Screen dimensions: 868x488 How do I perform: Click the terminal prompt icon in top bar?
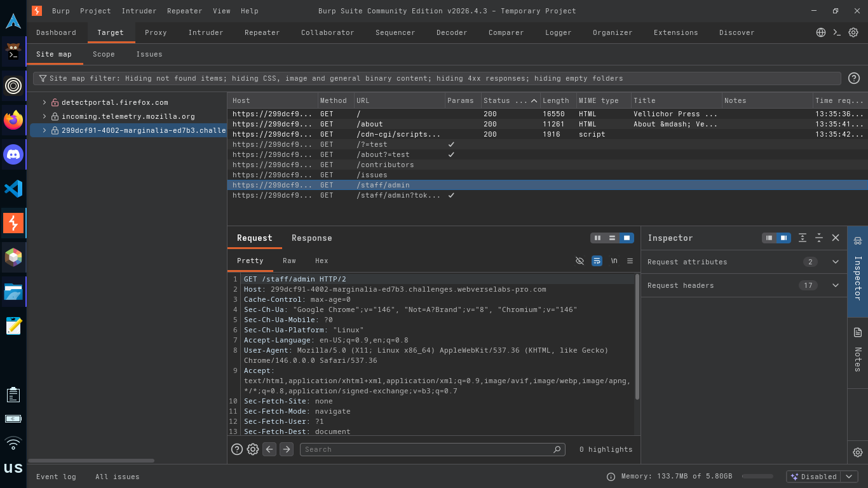point(837,32)
